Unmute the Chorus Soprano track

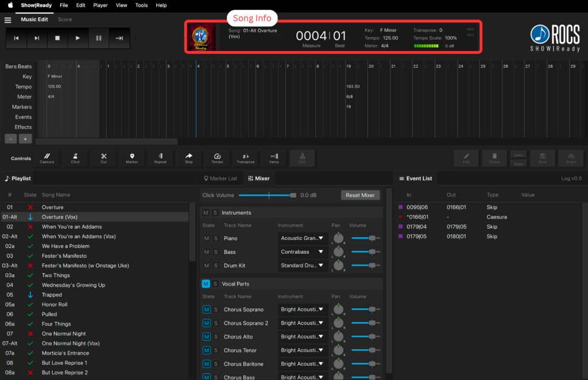[x=206, y=309]
